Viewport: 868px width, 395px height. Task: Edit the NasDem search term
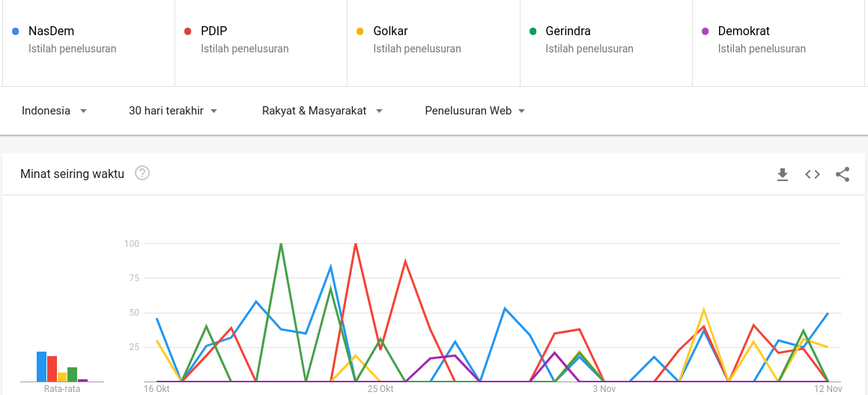click(x=51, y=31)
